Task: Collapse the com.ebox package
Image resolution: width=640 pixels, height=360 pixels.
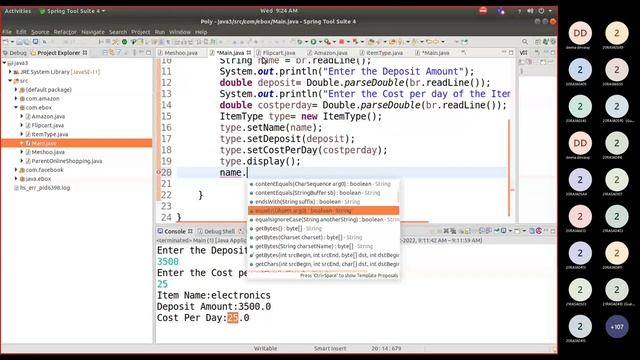Action: [x=16, y=107]
